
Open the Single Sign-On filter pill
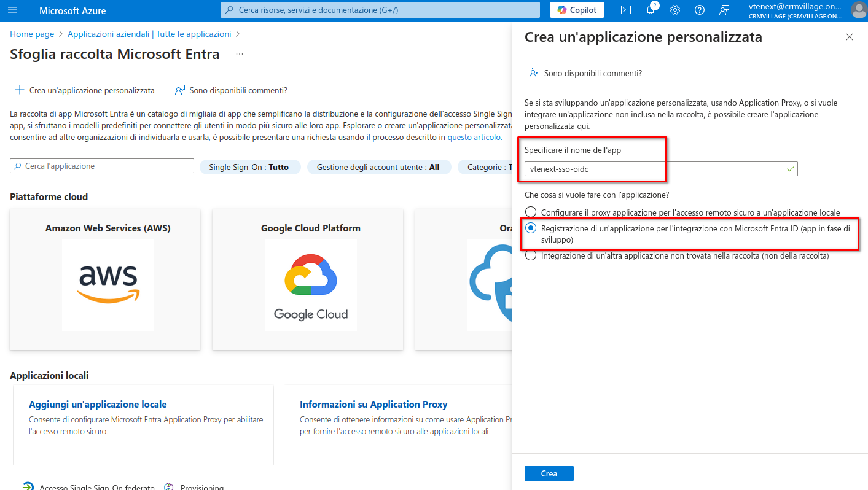(x=249, y=167)
